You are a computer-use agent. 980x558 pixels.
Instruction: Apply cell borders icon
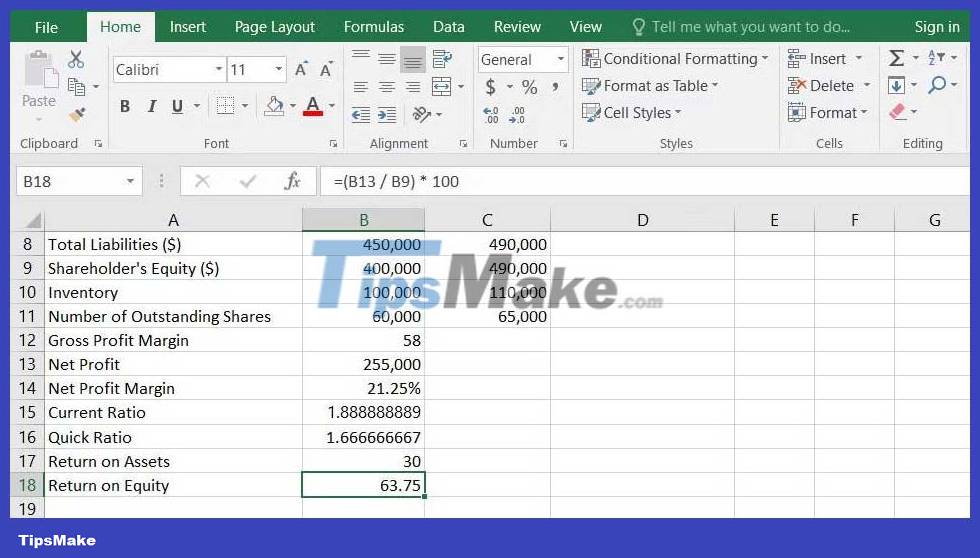[x=225, y=106]
